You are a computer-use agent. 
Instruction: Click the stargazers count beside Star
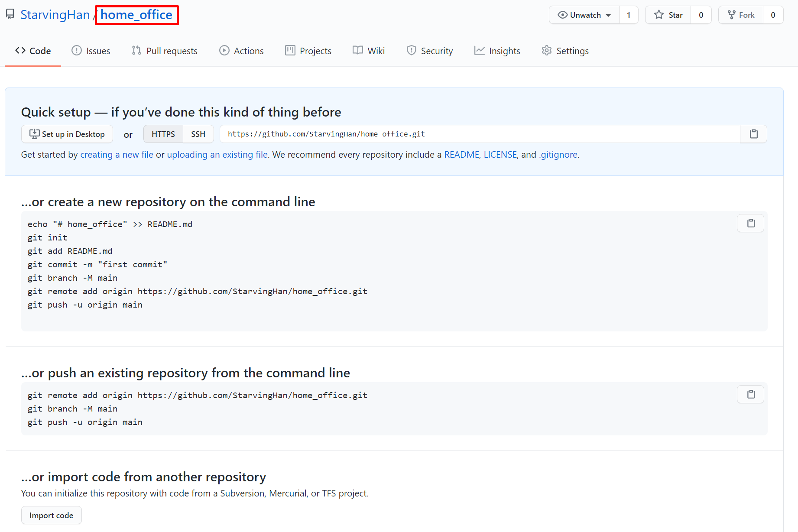click(701, 15)
